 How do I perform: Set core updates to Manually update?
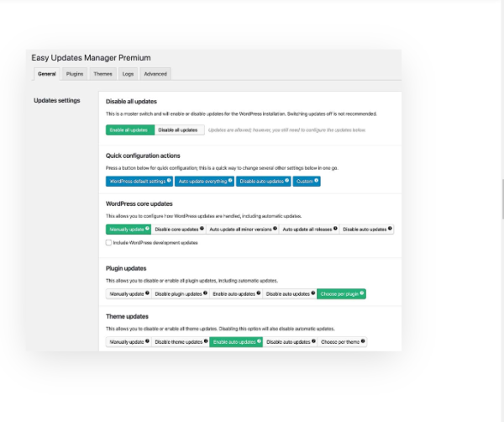(x=129, y=229)
